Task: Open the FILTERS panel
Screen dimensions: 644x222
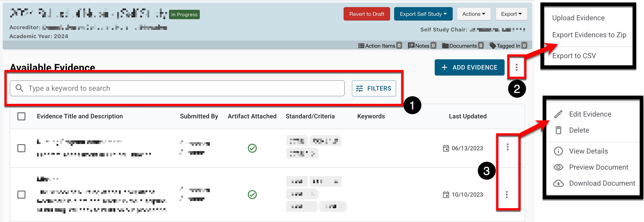Action: [373, 88]
